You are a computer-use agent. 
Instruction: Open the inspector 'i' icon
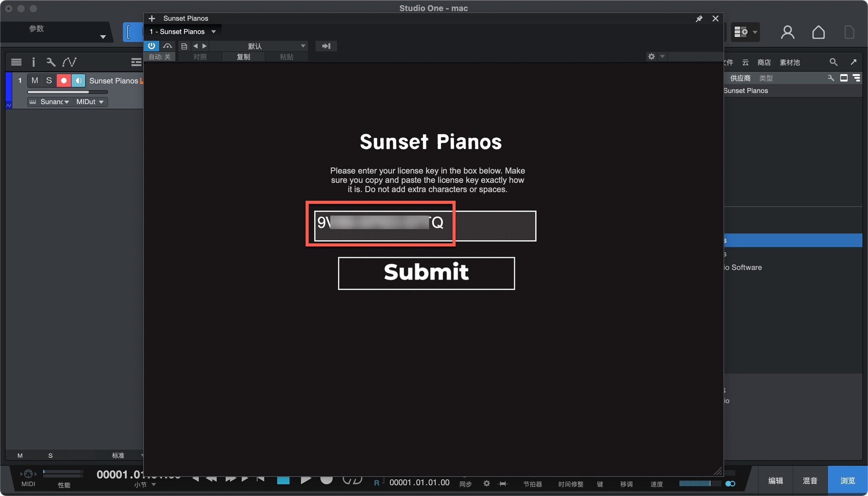[33, 62]
